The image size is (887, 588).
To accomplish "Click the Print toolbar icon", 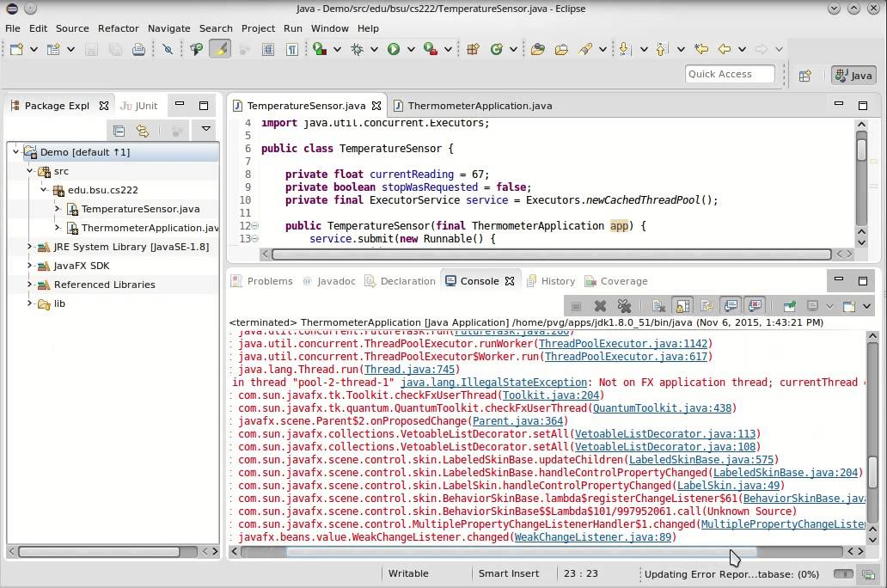I will click(138, 49).
